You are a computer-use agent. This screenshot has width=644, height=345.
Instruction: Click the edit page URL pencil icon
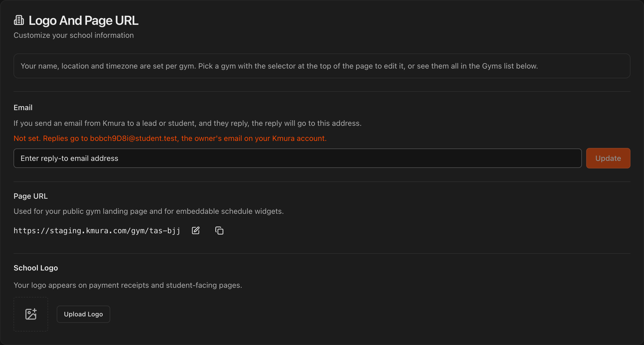pos(196,231)
